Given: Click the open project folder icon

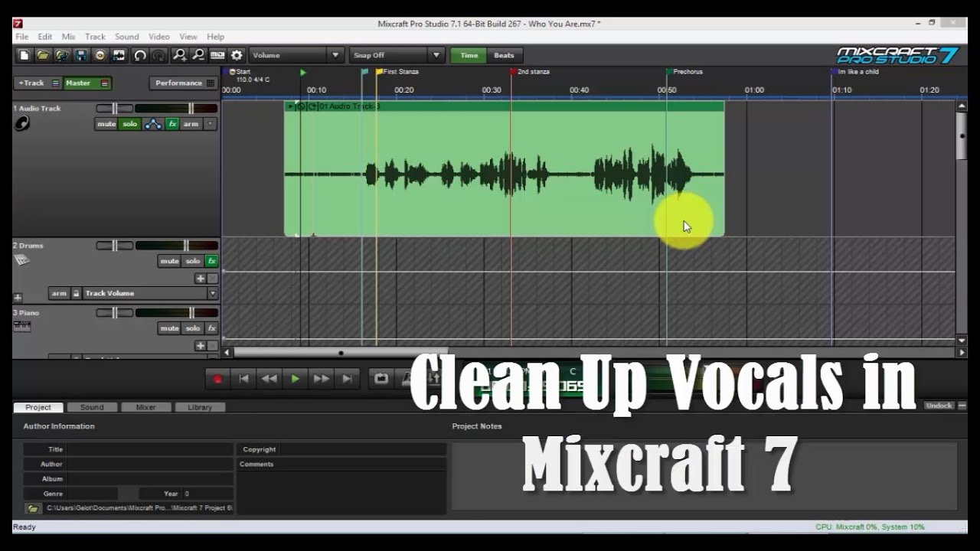Looking at the screenshot, I should (x=43, y=55).
